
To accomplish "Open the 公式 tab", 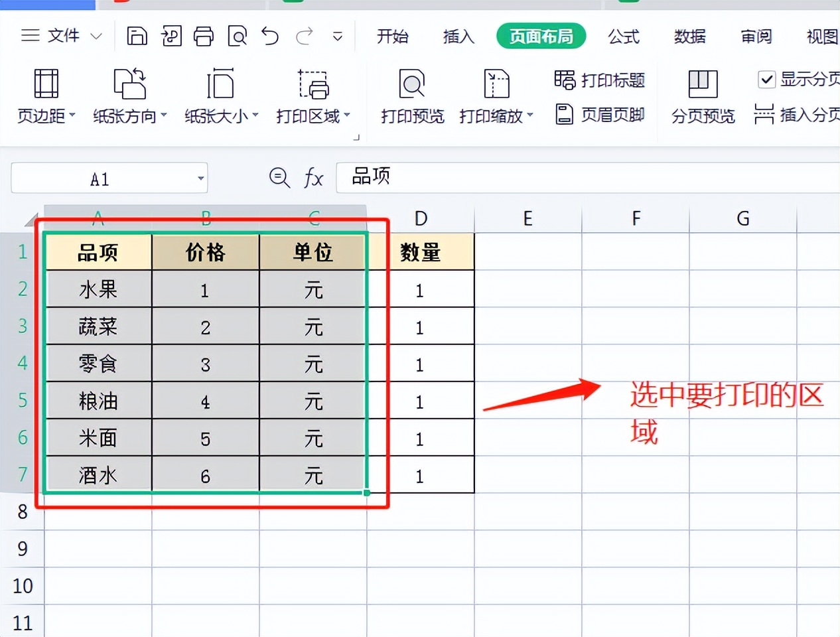I will (624, 36).
